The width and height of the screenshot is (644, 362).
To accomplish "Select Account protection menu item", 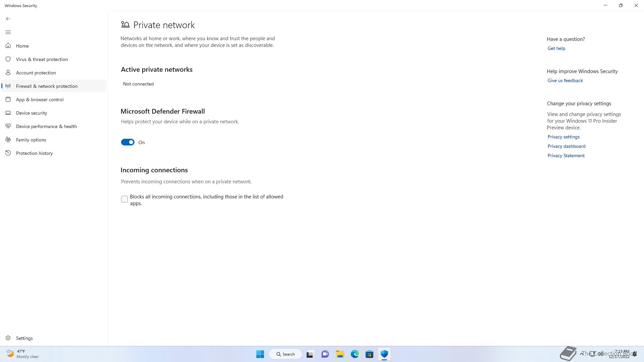I will point(54,72).
